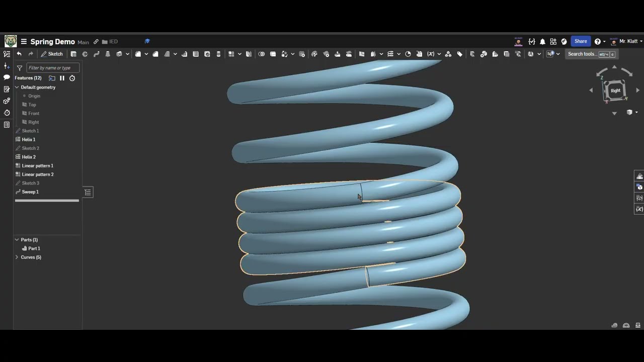Select the Delete part tool icon
This screenshot has width=644, height=362.
302,54
